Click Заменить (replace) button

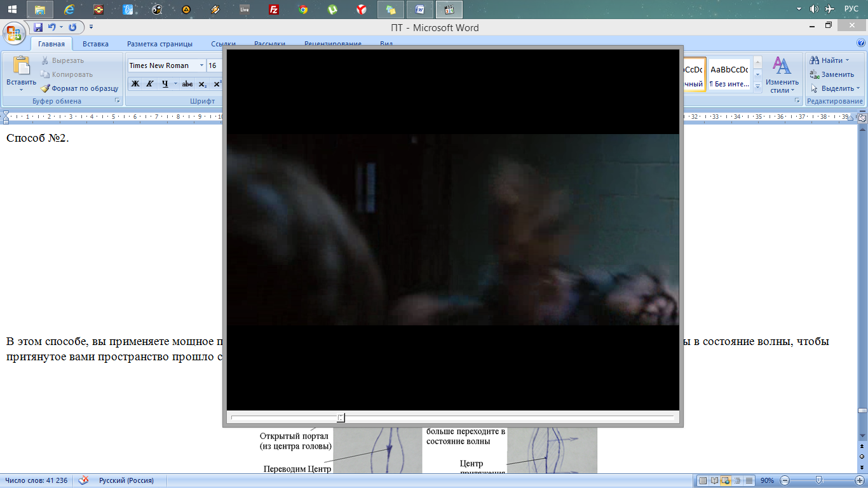(x=832, y=74)
